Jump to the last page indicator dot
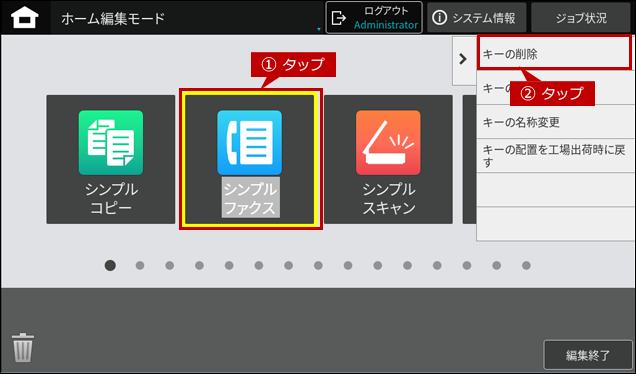Viewport: 636px width, 374px height. 526,266
